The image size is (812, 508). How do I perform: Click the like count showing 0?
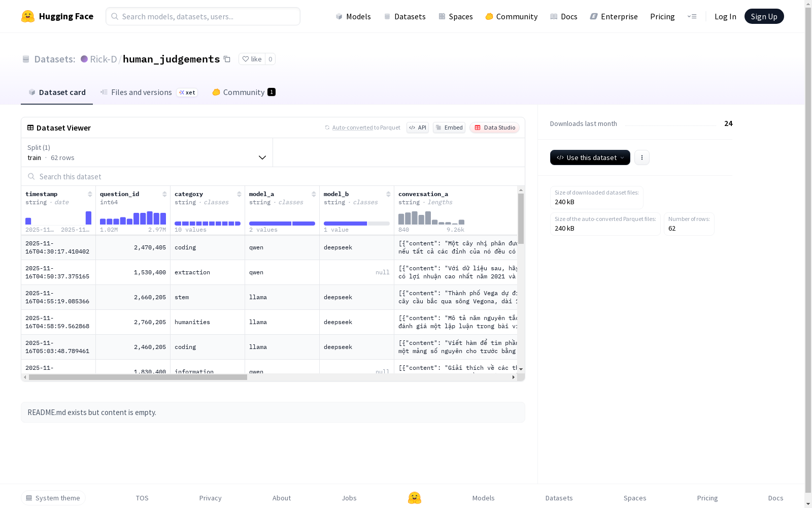point(270,59)
